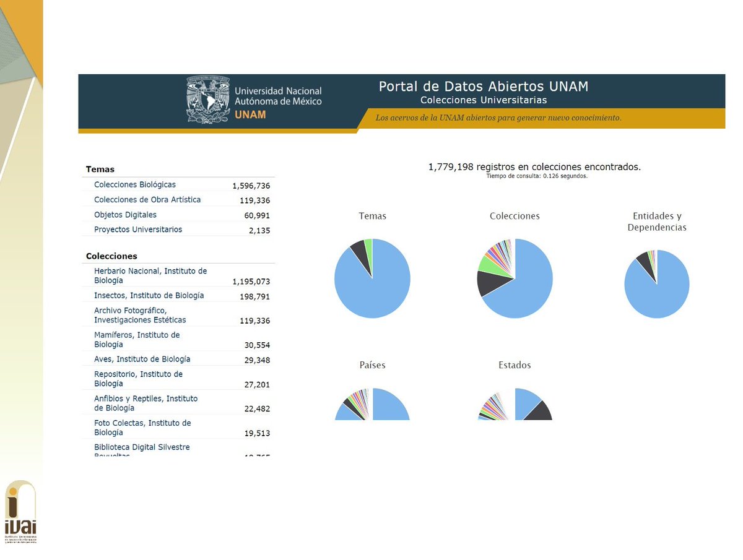Image resolution: width=743 pixels, height=560 pixels.
Task: Open Aves, Instituto de Biología collection
Action: click(142, 360)
